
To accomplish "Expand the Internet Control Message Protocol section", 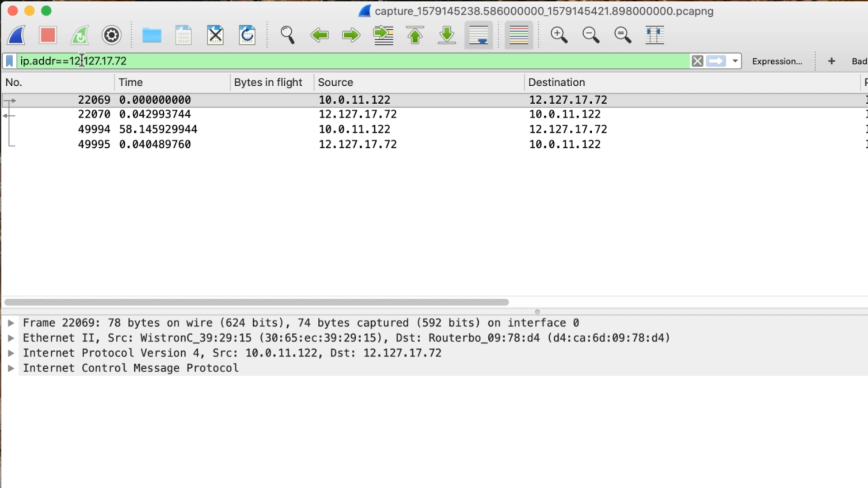I will coord(11,368).
